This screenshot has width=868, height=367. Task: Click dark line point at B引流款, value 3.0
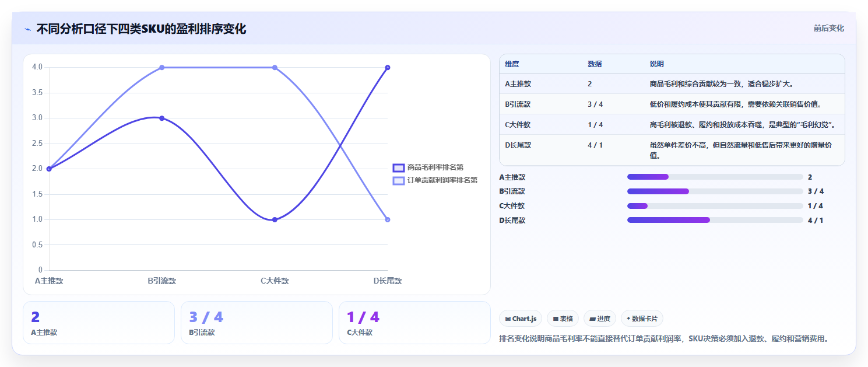coord(162,118)
